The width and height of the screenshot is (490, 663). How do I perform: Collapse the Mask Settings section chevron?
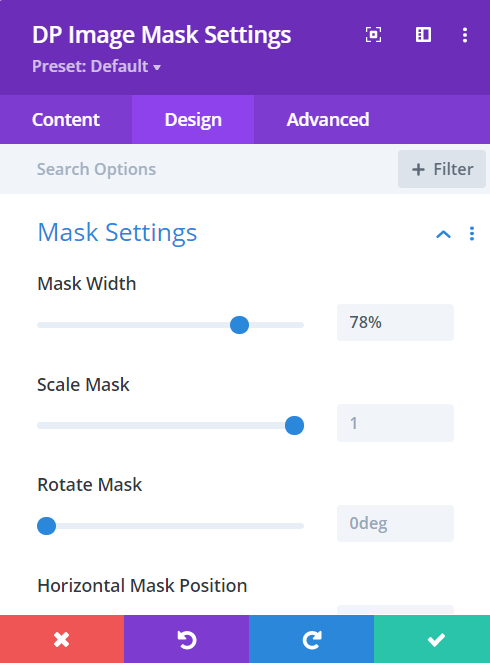coord(443,234)
